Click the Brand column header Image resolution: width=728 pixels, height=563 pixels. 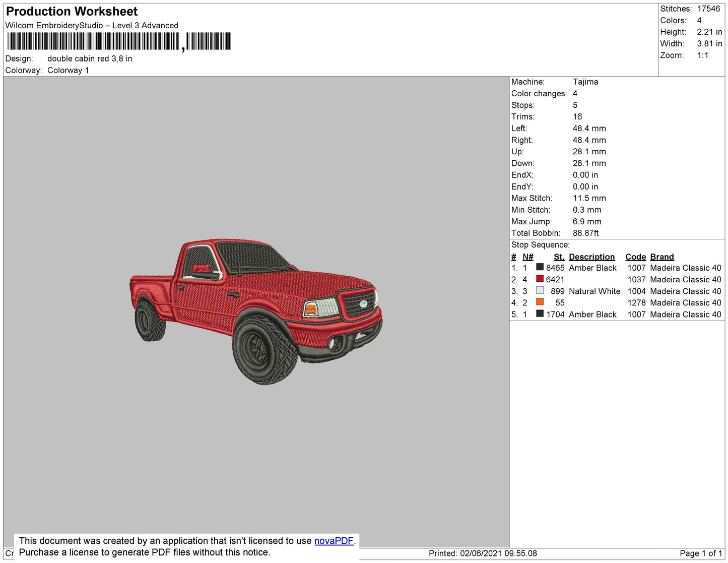[662, 257]
